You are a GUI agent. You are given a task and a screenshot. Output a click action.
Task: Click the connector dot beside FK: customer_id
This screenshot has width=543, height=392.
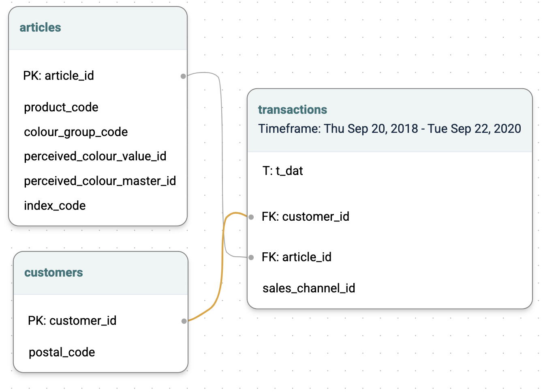(251, 217)
